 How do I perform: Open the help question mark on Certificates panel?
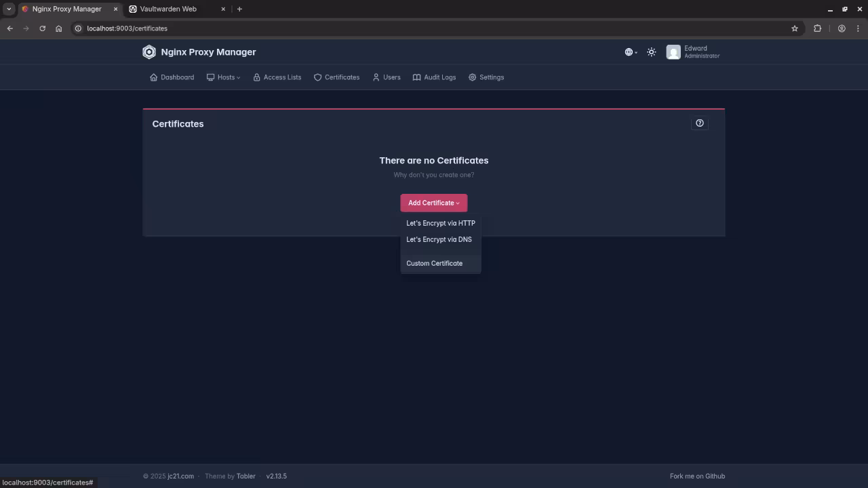700,123
